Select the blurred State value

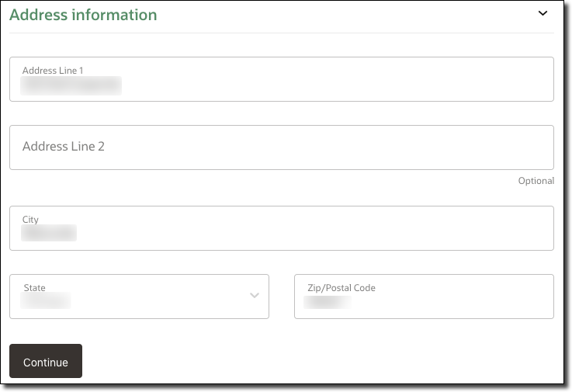click(46, 301)
